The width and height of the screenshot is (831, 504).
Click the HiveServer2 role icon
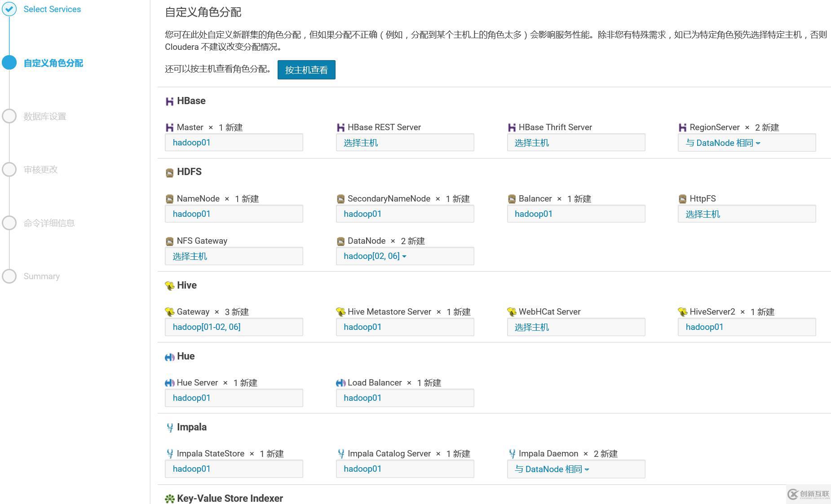coord(682,312)
